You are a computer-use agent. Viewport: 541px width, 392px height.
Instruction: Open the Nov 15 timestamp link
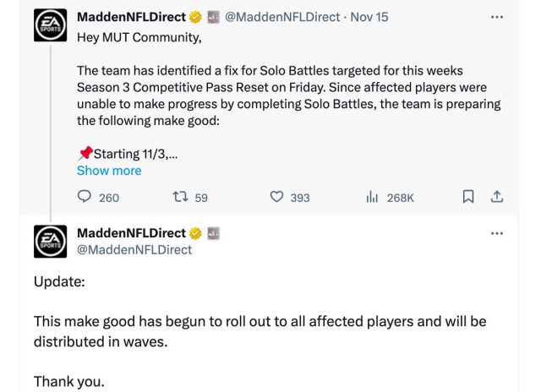coord(369,16)
